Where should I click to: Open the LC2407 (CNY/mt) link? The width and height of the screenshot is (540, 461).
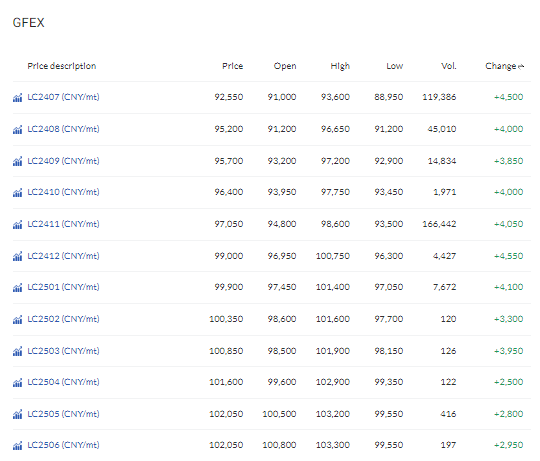(x=63, y=97)
